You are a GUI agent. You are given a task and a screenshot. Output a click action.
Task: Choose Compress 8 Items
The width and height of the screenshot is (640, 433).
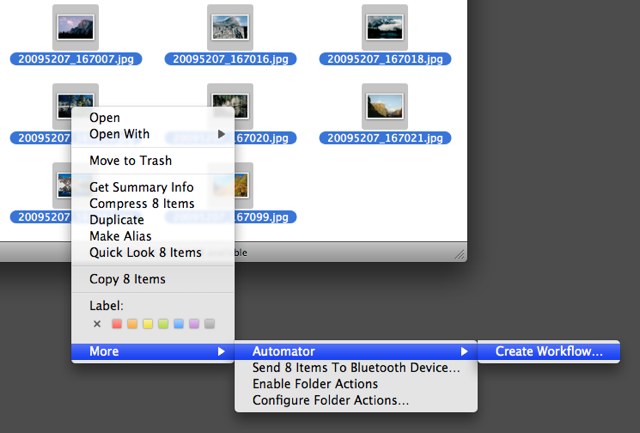[x=141, y=203]
